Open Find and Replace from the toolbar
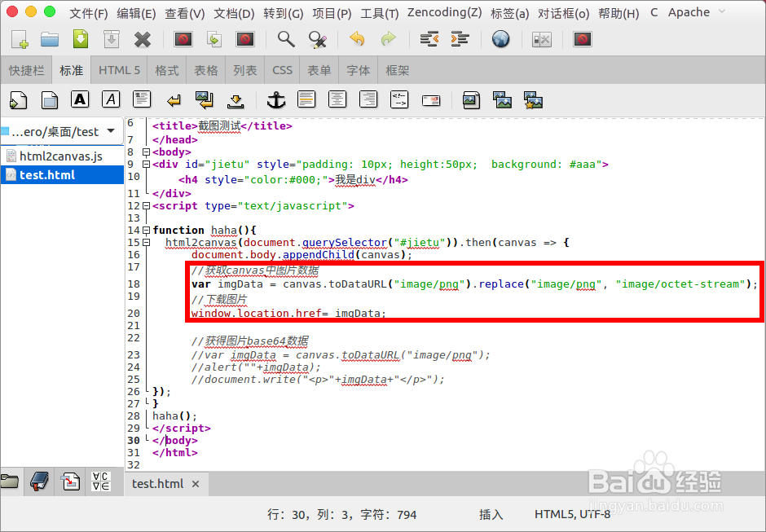The width and height of the screenshot is (766, 532). pos(318,39)
